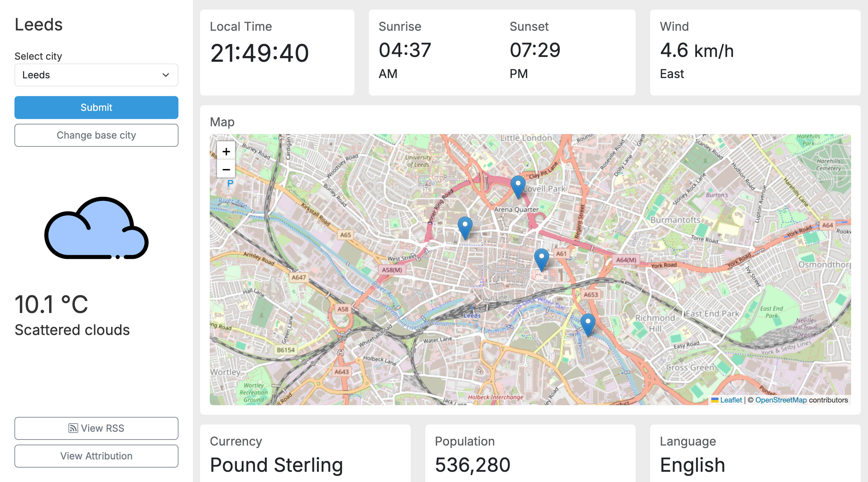Click the scattered clouds weather icon
Screen dimensions: 868x482
pyautogui.click(x=96, y=228)
